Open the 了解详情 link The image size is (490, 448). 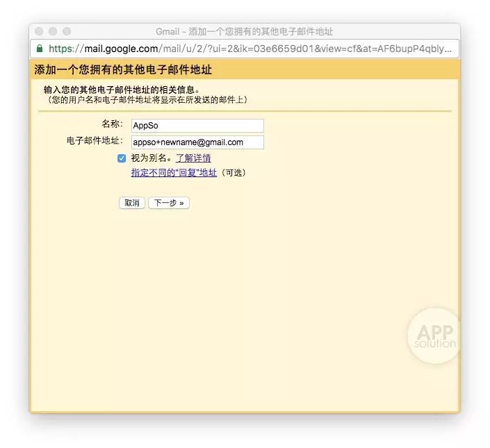pyautogui.click(x=193, y=158)
